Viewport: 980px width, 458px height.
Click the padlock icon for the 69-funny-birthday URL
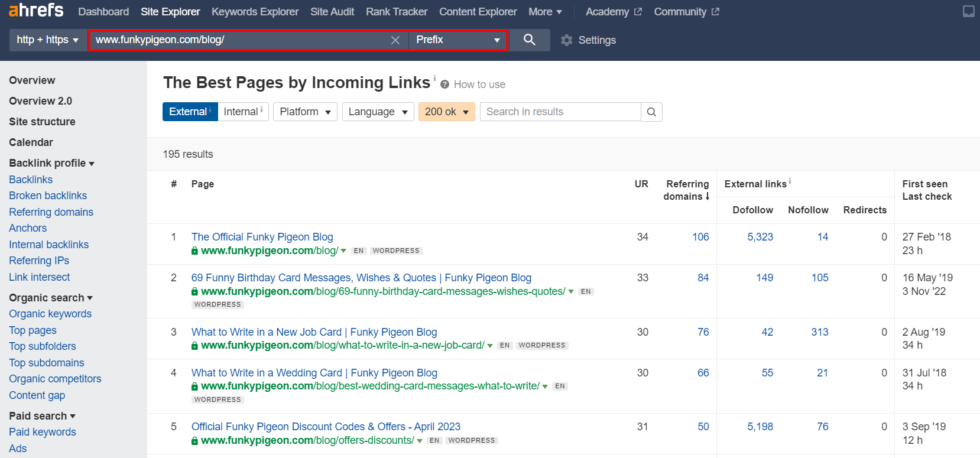click(194, 291)
